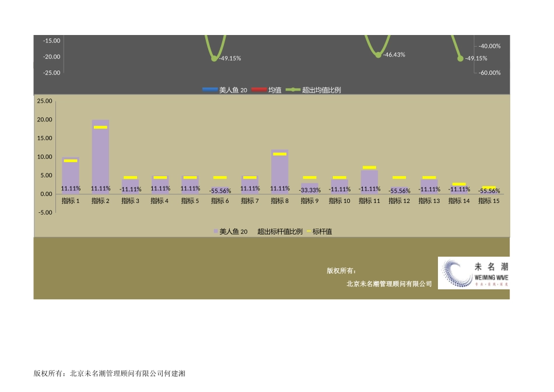Click the 25.00 y-axis value in bar chart
The height and width of the screenshot is (392, 554).
point(44,101)
